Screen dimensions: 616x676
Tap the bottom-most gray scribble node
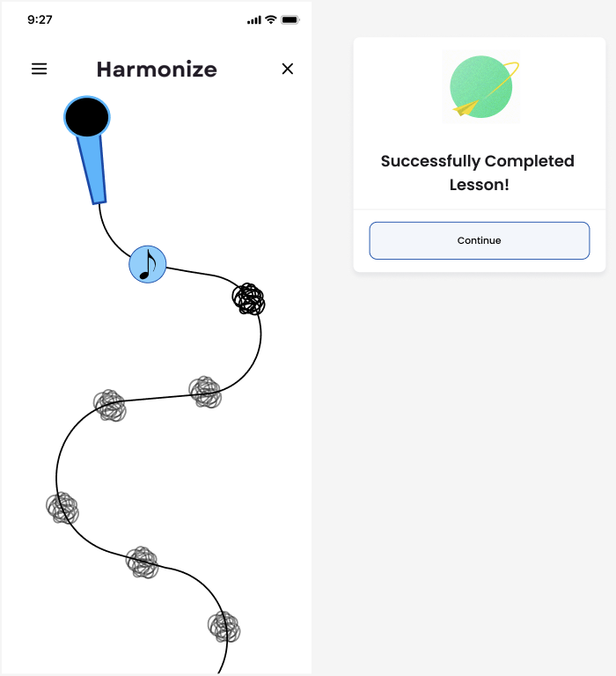pyautogui.click(x=224, y=627)
